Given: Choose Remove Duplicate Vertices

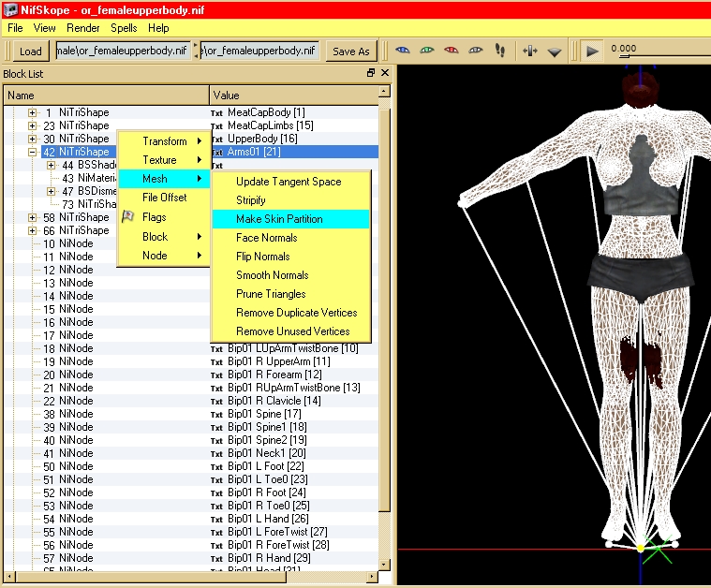Looking at the screenshot, I should [x=290, y=313].
